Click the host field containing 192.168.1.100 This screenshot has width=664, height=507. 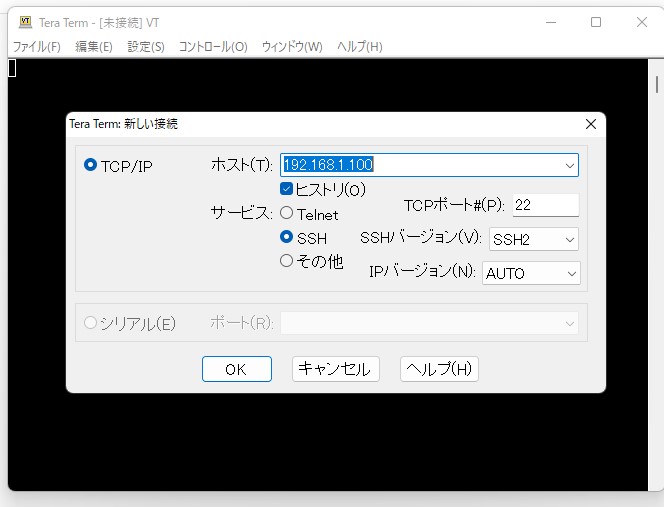429,165
